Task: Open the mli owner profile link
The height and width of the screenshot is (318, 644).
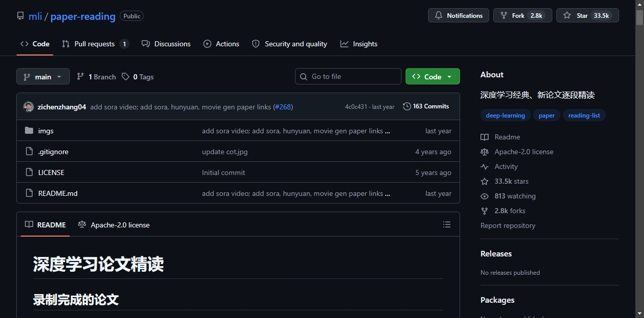Action: [x=35, y=16]
